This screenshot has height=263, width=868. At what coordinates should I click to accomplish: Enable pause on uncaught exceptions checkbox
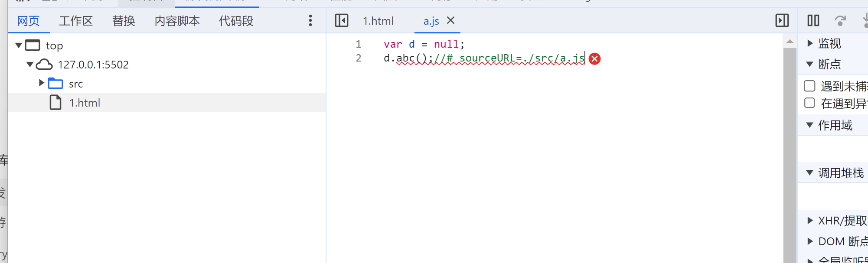[809, 86]
